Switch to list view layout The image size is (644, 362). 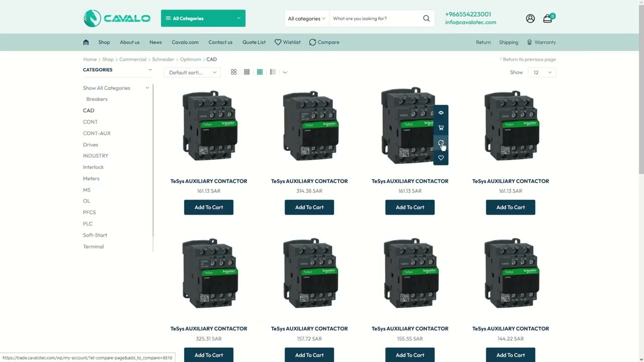point(273,72)
